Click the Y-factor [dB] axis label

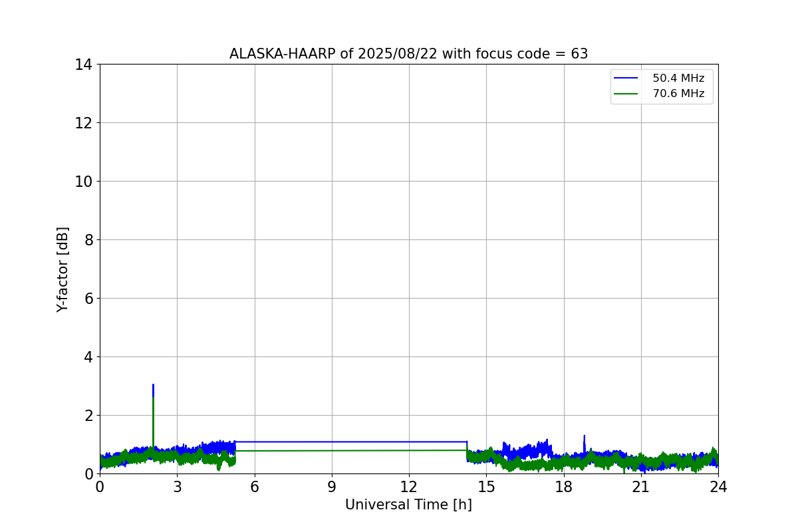(x=63, y=269)
